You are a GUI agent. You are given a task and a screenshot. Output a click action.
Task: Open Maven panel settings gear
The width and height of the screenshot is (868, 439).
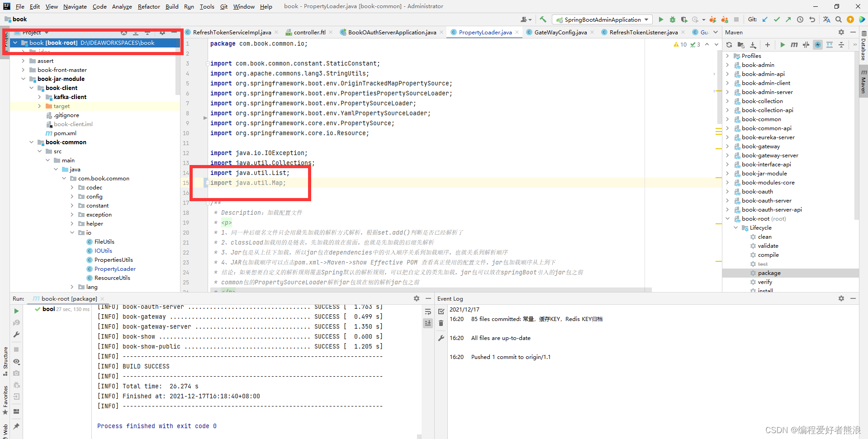click(841, 32)
